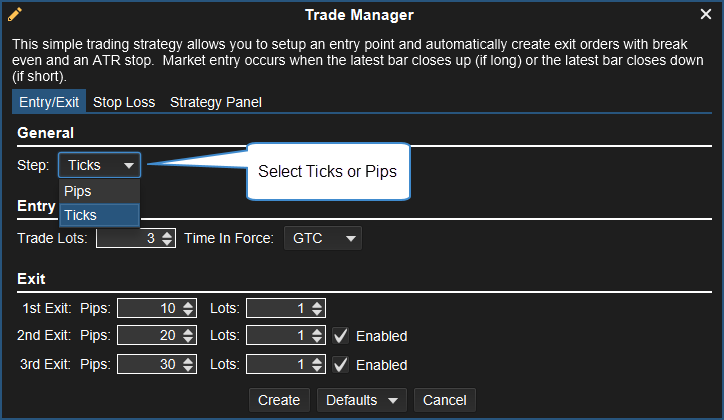Select the Entry/Exit tab
Viewport: 724px width, 420px height.
click(x=50, y=102)
